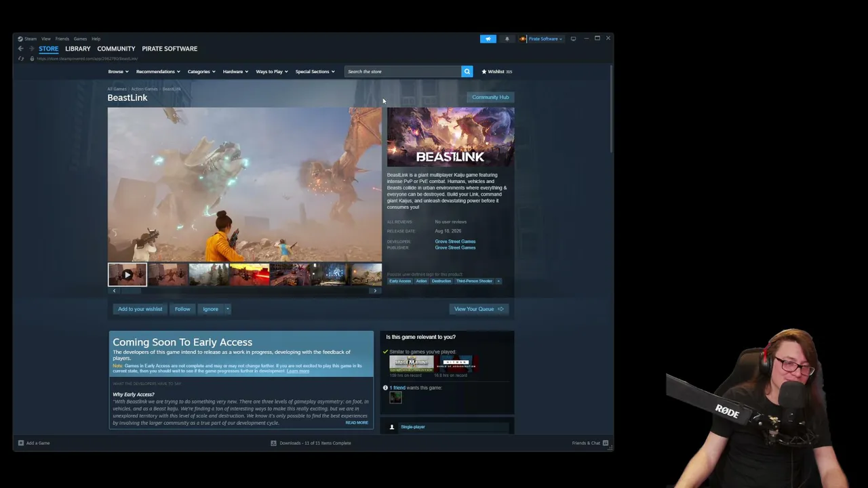Viewport: 868px width, 488px height.
Task: Open the Grove Street Games publisher link
Action: [x=455, y=247]
